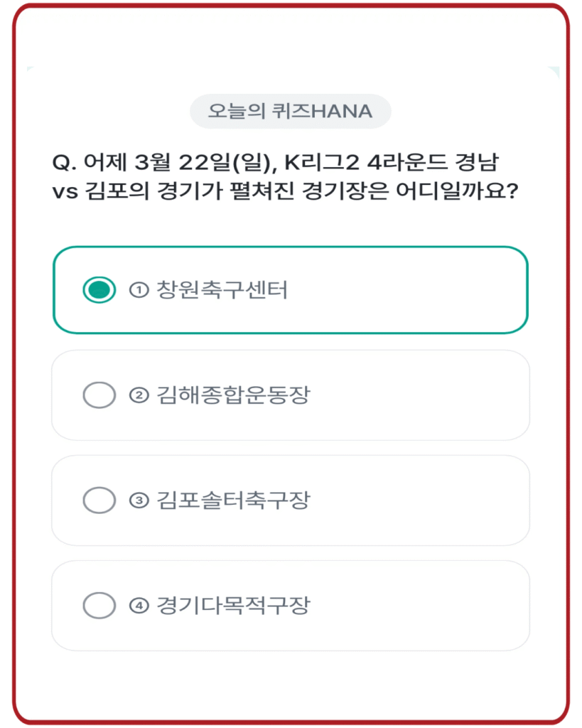Select the 김해종합운동장 radio button
Viewport: 582px width, 728px height.
[x=99, y=395]
